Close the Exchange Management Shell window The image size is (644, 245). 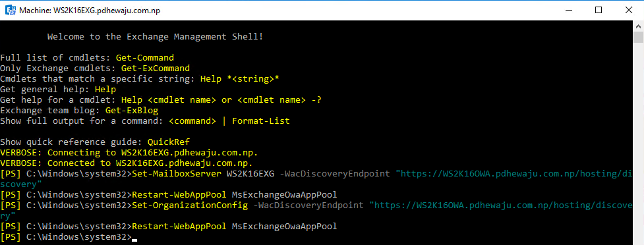point(628,11)
